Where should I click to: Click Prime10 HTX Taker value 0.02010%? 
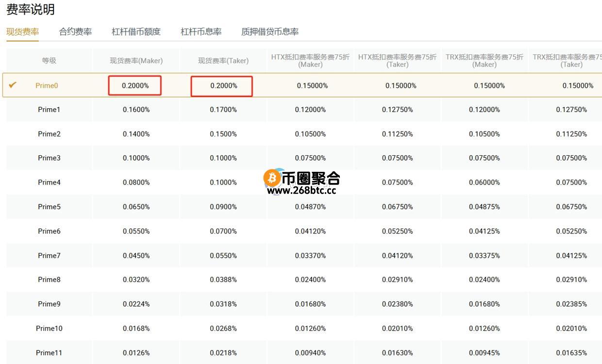tap(398, 329)
